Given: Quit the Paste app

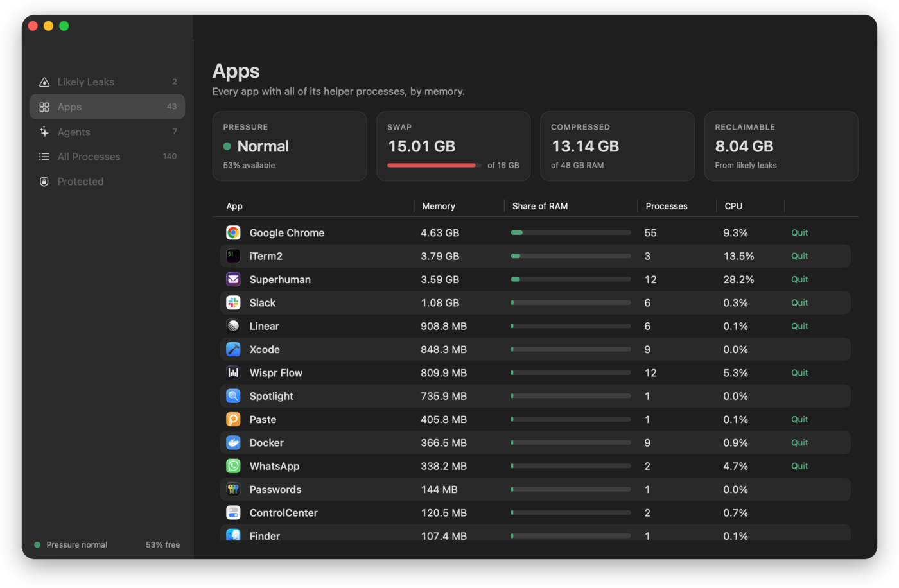Looking at the screenshot, I should (x=799, y=419).
